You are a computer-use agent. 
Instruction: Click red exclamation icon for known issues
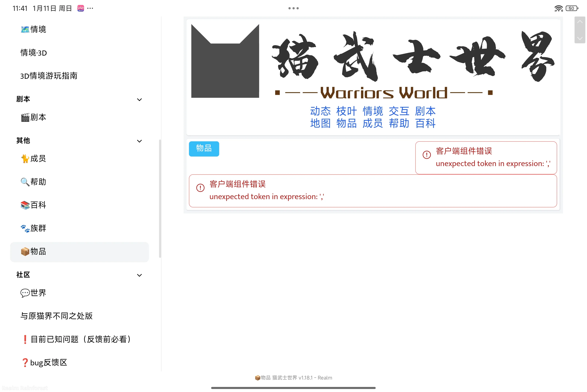pyautogui.click(x=25, y=339)
